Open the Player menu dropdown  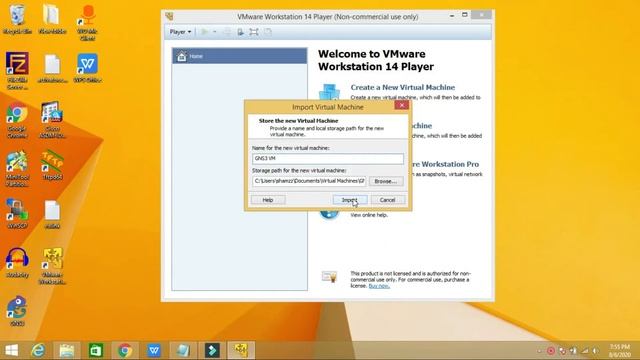[x=180, y=32]
